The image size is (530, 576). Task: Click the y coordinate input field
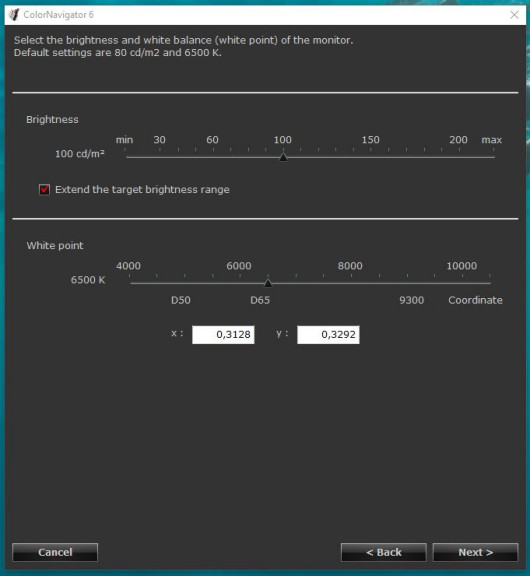tap(328, 335)
